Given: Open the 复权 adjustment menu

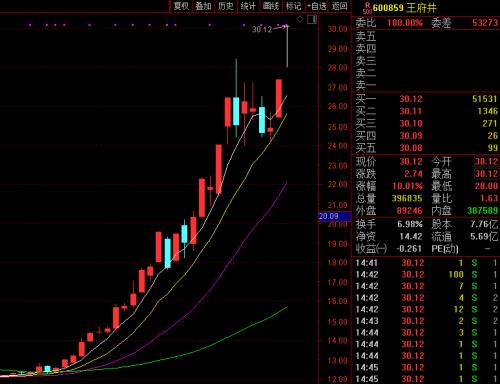Looking at the screenshot, I should 181,6.
